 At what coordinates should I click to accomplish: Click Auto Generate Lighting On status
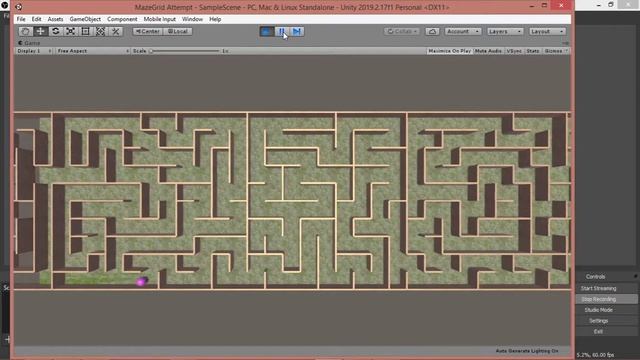click(x=527, y=351)
